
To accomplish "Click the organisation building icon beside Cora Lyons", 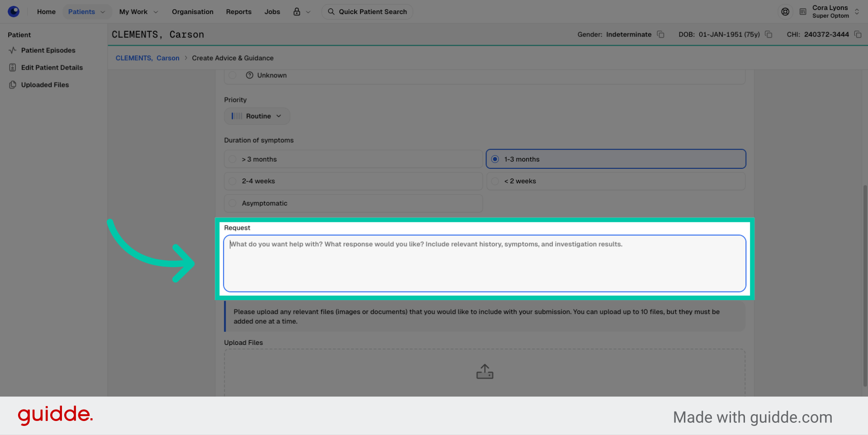I will 803,12.
